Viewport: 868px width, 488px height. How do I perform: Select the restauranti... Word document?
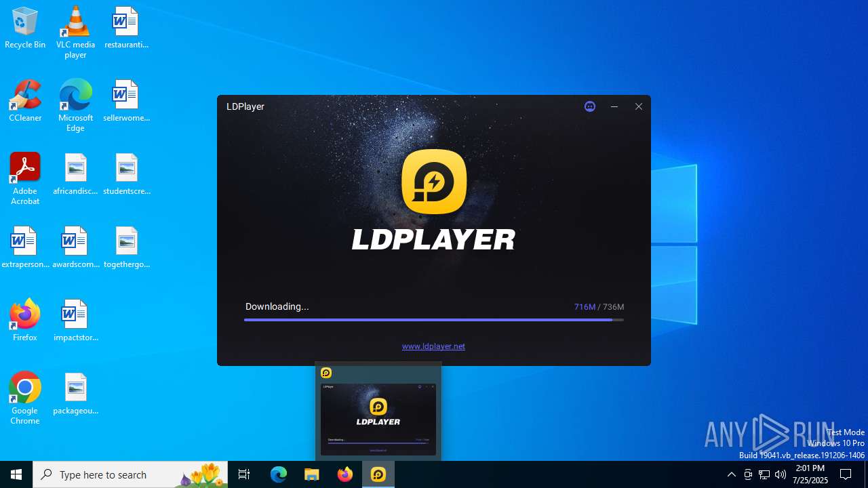click(x=126, y=28)
